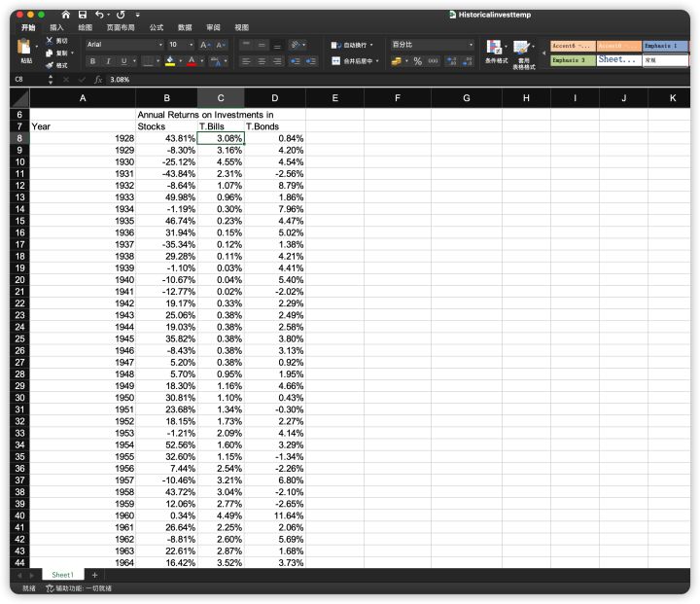Apply the percent style % button

pyautogui.click(x=417, y=61)
